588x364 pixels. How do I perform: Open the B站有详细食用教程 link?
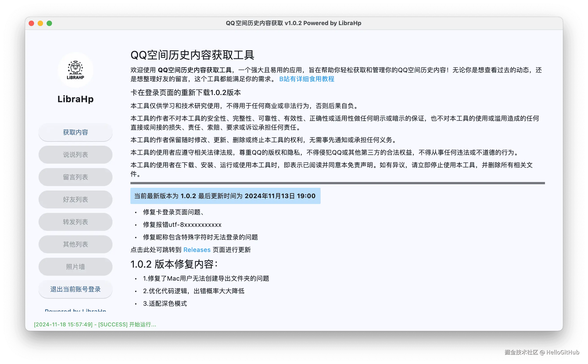pos(306,79)
